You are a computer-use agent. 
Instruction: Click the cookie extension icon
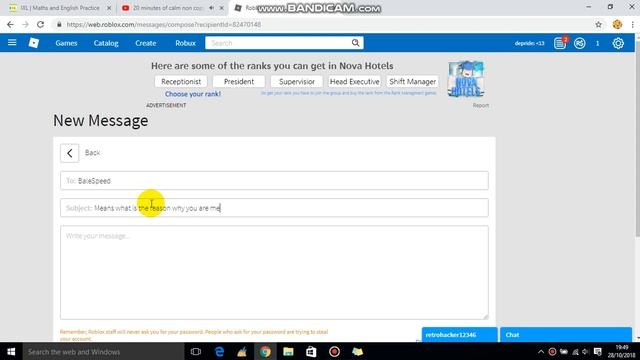click(x=617, y=24)
